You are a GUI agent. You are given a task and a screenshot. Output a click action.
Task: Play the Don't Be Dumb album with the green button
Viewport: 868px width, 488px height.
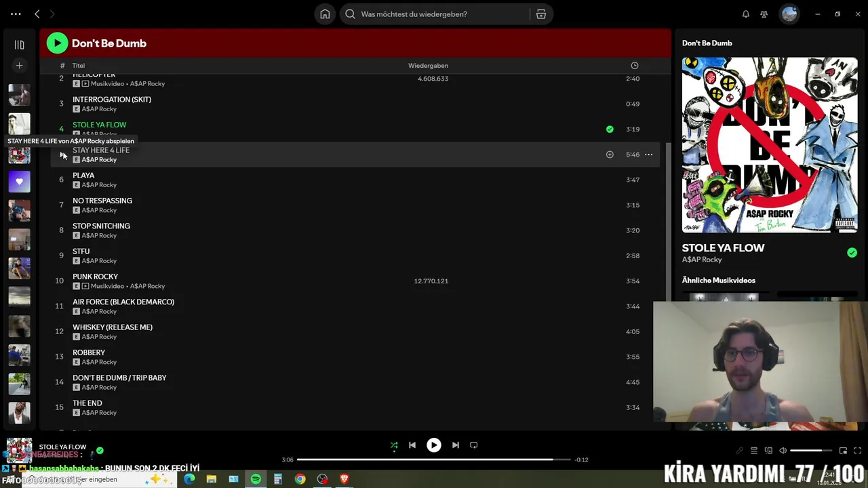pyautogui.click(x=57, y=43)
